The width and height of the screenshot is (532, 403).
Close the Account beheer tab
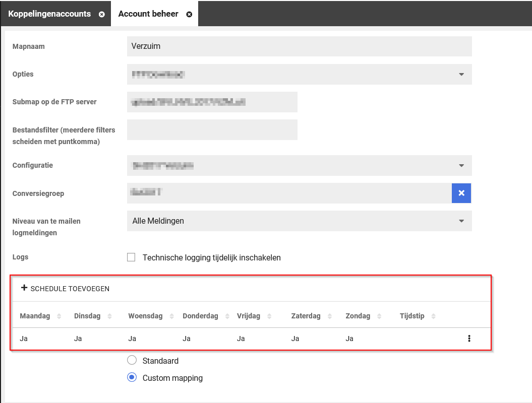click(x=189, y=14)
